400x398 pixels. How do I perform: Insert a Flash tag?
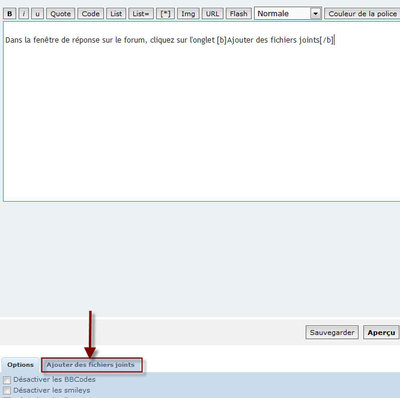[x=239, y=14]
